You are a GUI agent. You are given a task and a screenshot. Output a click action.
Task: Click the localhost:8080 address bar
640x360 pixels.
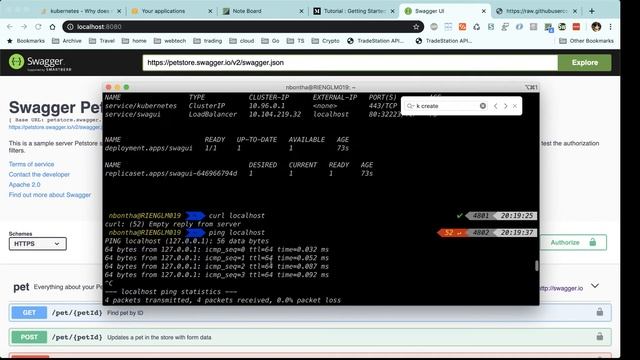tap(243, 27)
